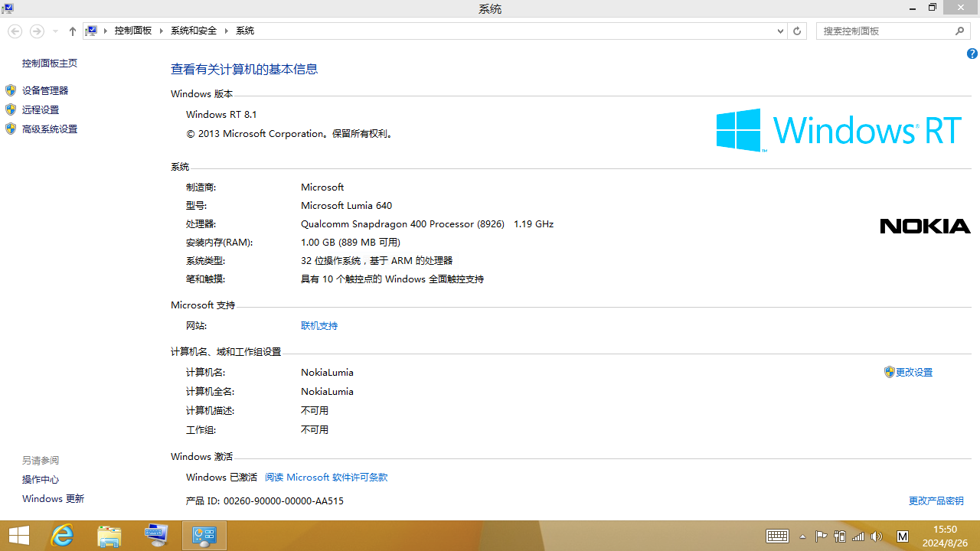Click 控制面板 in the breadcrumb path
The width and height of the screenshot is (980, 551).
tap(133, 31)
